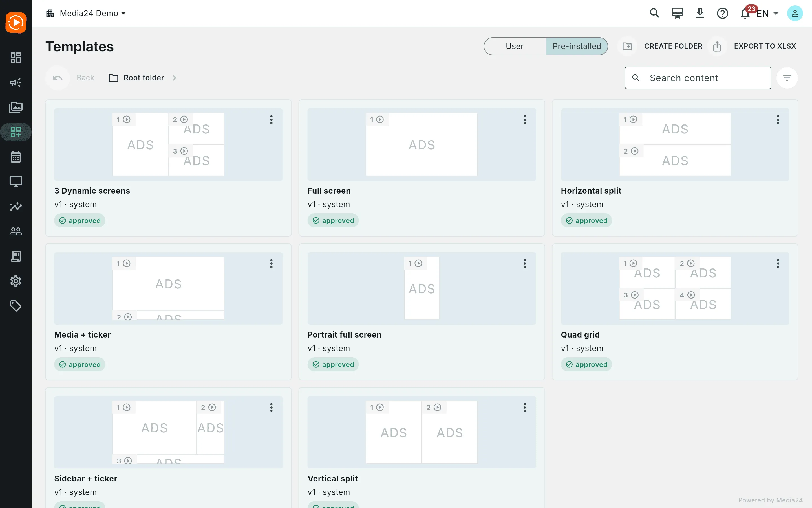The image size is (812, 508).
Task: Open the user profile avatar
Action: click(x=795, y=13)
